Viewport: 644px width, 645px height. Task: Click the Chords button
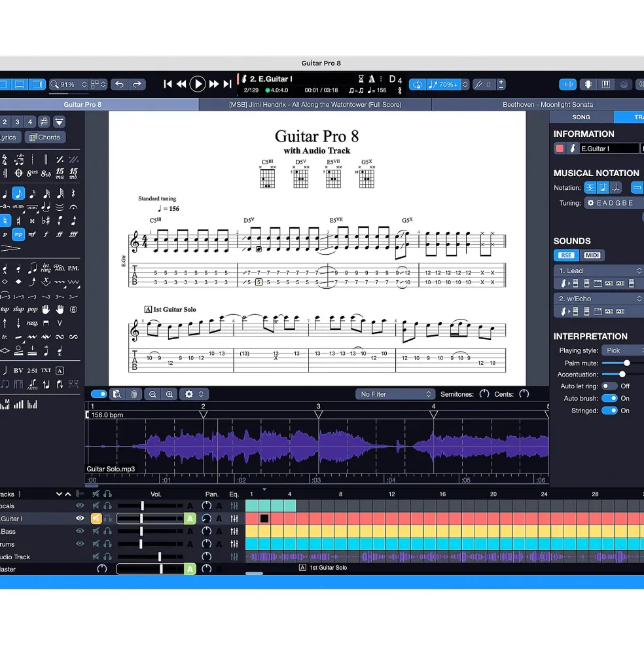(45, 138)
